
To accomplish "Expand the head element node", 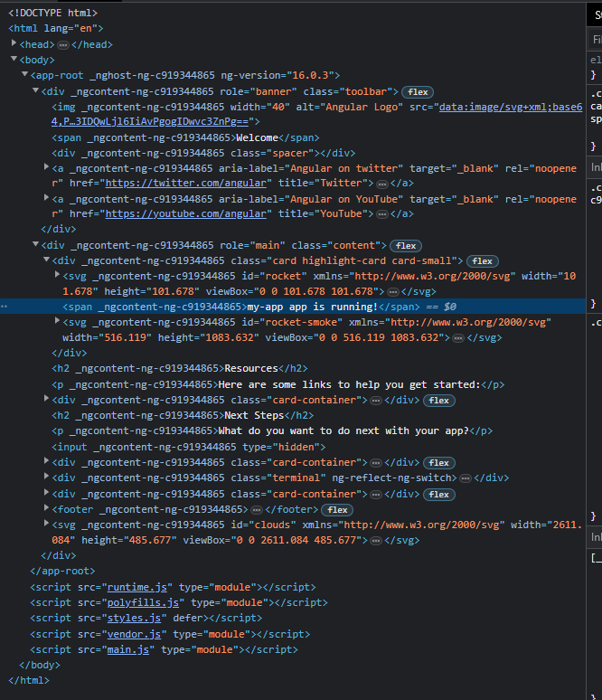I will click(x=14, y=43).
